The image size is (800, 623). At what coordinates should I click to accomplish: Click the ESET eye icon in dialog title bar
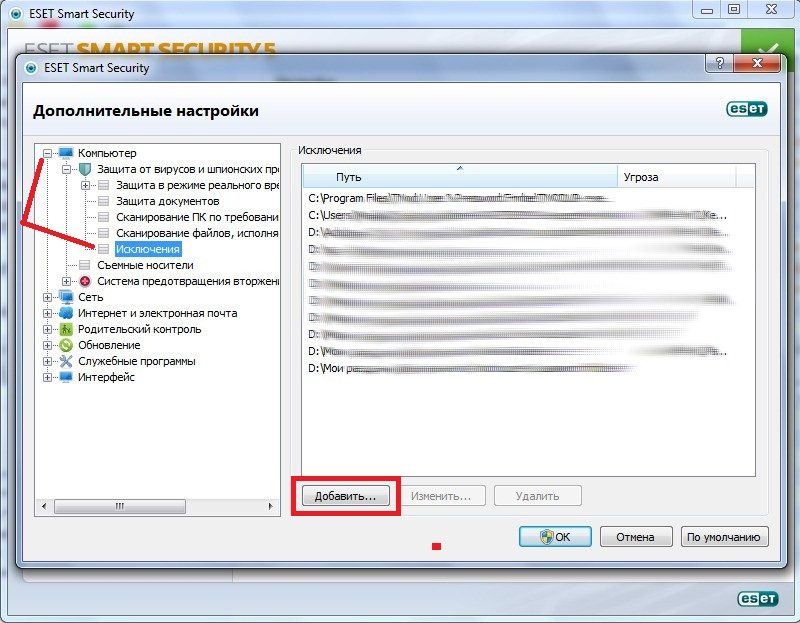click(31, 68)
